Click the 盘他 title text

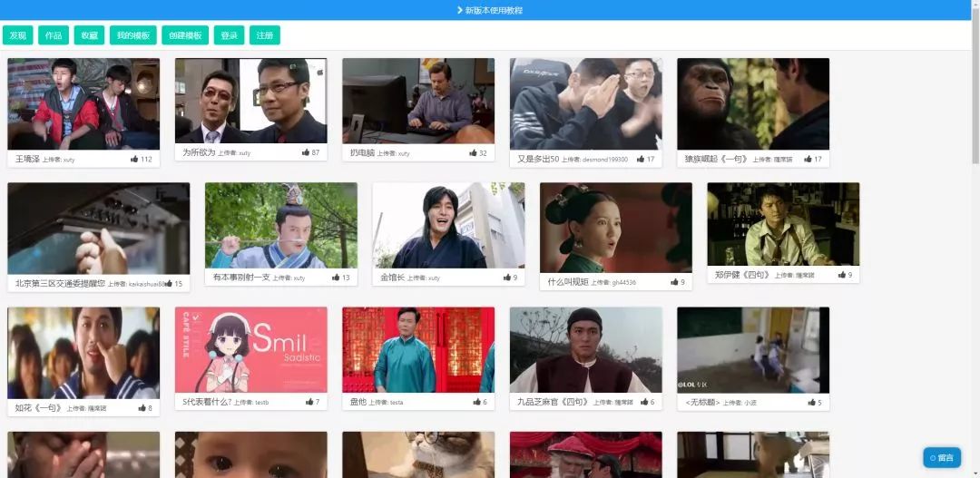(x=358, y=402)
